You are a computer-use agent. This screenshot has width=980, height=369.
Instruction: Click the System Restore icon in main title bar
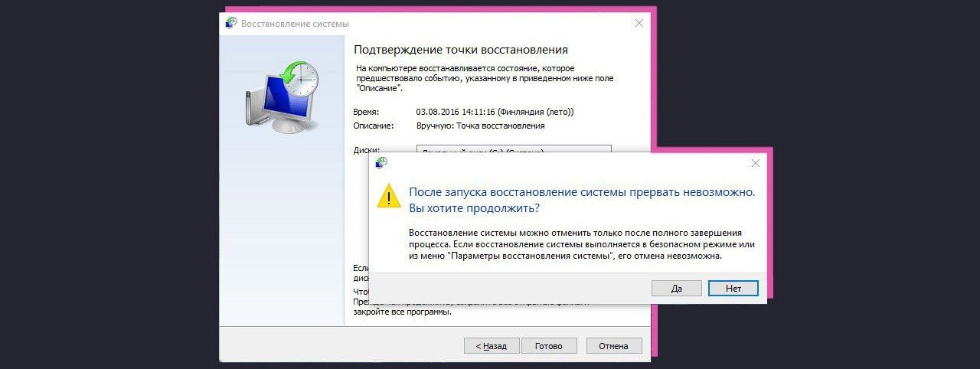point(230,23)
